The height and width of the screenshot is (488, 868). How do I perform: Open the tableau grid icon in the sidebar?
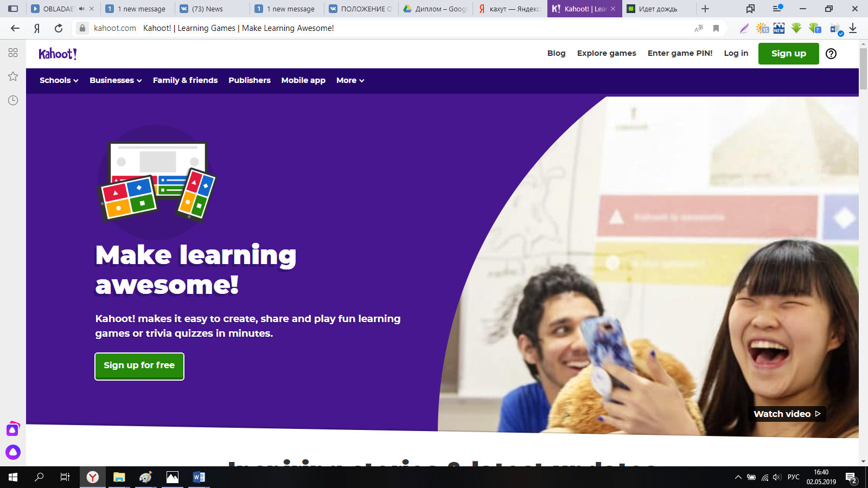[13, 53]
